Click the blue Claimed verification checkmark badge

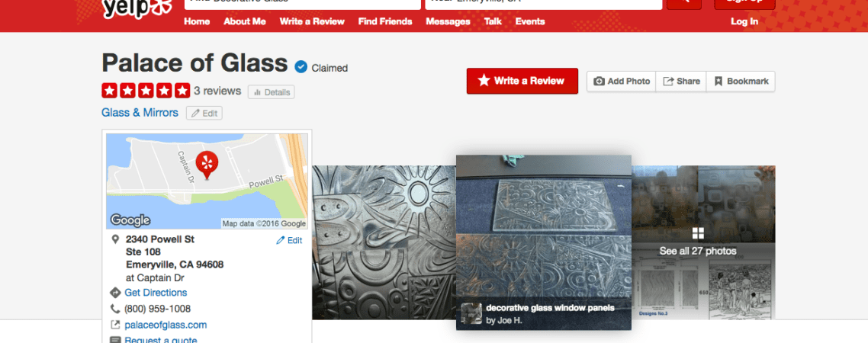[301, 68]
